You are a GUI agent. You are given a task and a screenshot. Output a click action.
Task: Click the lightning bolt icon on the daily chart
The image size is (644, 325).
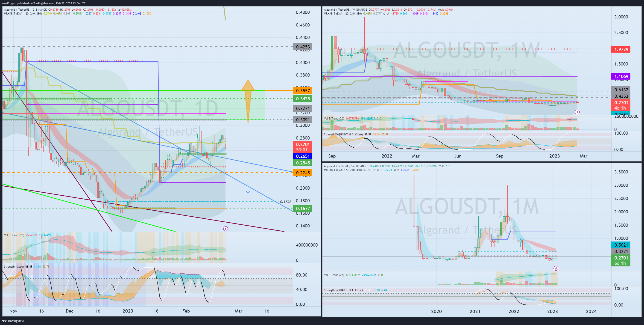(x=225, y=229)
